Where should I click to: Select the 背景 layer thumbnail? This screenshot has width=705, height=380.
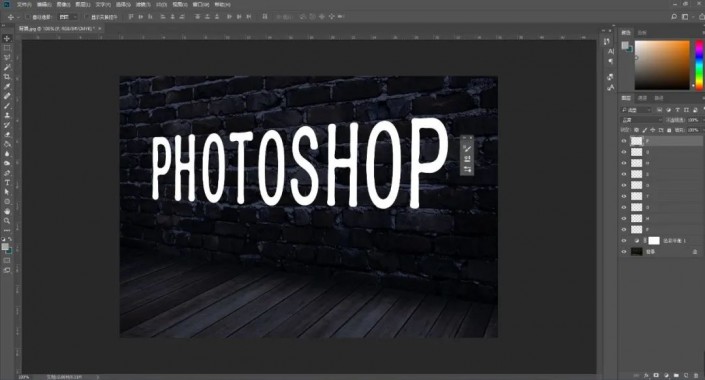[636, 252]
